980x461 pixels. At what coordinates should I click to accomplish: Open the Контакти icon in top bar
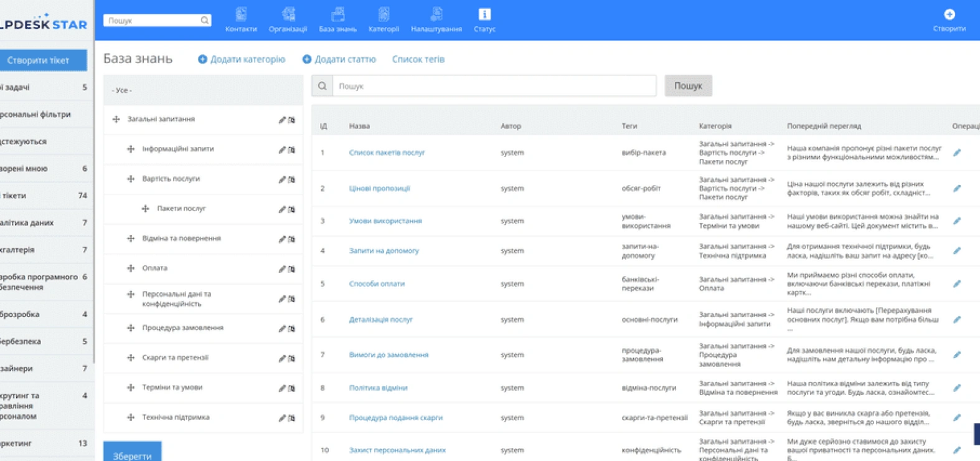coord(241,14)
